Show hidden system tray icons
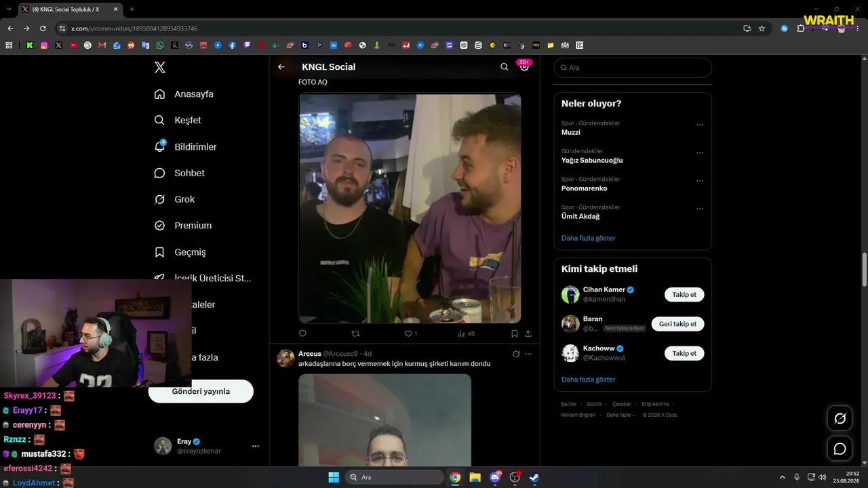868x488 pixels. (x=783, y=477)
